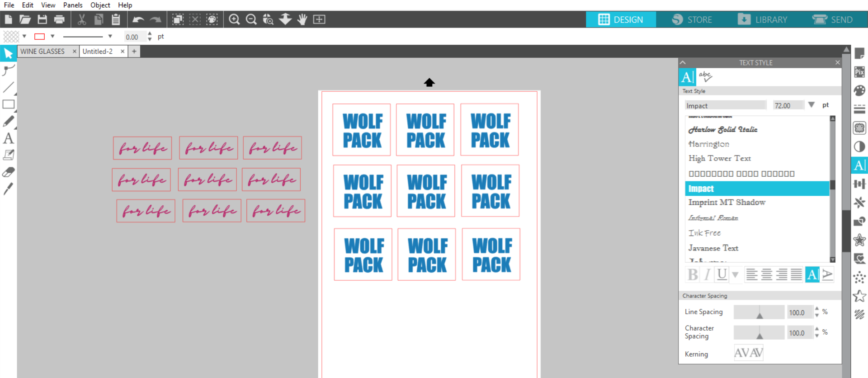The width and height of the screenshot is (868, 378).
Task: Choose the Freehand pencil tool
Action: pyautogui.click(x=8, y=121)
